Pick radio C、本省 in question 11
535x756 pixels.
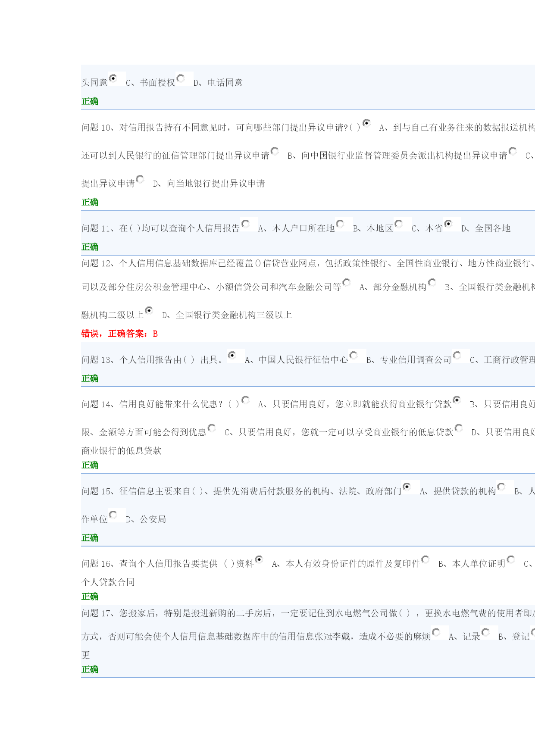pos(399,224)
